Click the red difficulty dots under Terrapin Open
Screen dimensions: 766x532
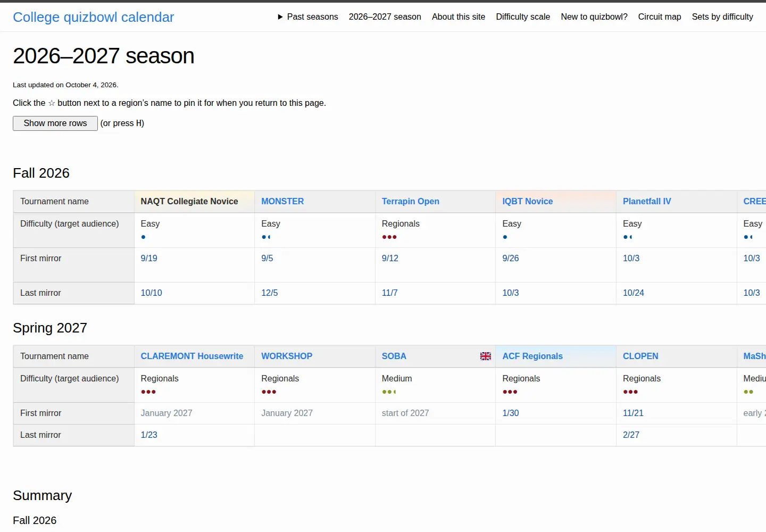coord(389,237)
